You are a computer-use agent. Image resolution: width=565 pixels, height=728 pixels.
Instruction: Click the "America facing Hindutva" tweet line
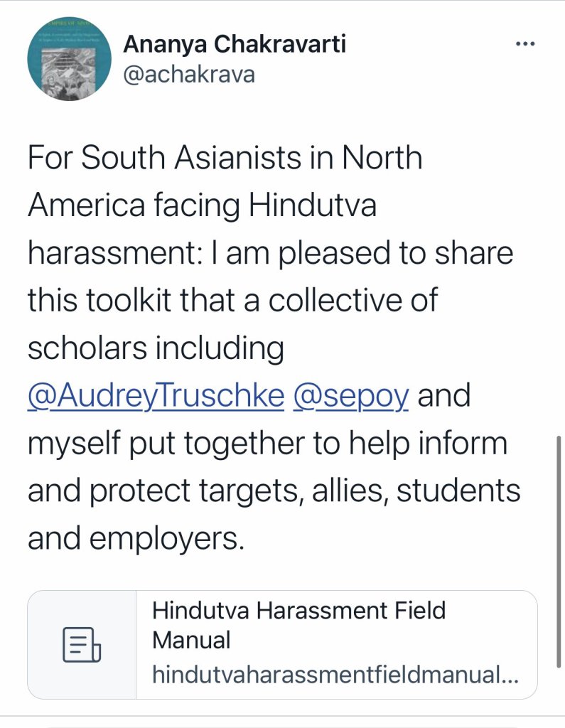click(x=202, y=206)
